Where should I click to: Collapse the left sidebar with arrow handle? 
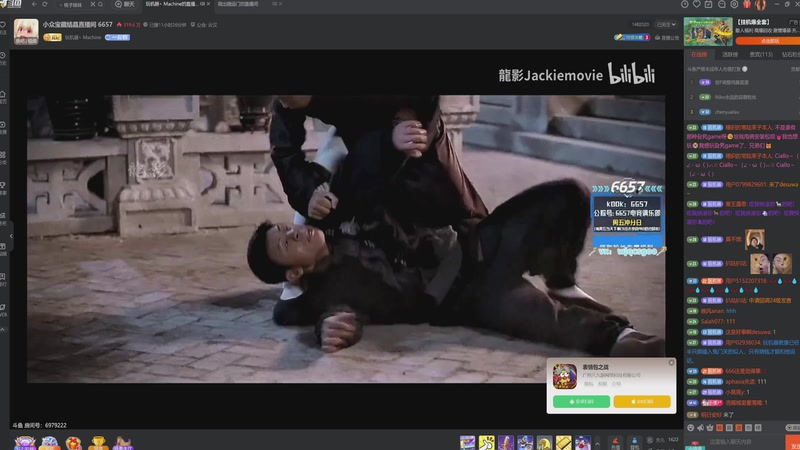11,236
